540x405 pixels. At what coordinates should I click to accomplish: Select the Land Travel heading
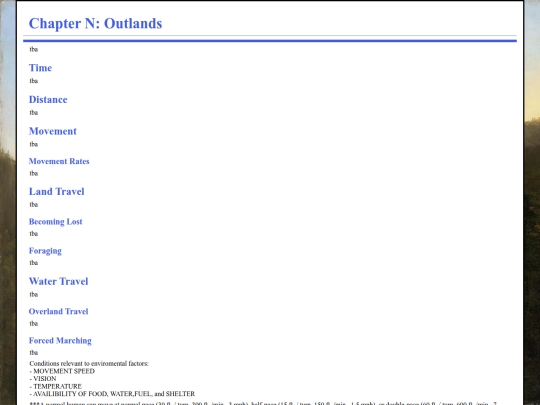point(56,191)
